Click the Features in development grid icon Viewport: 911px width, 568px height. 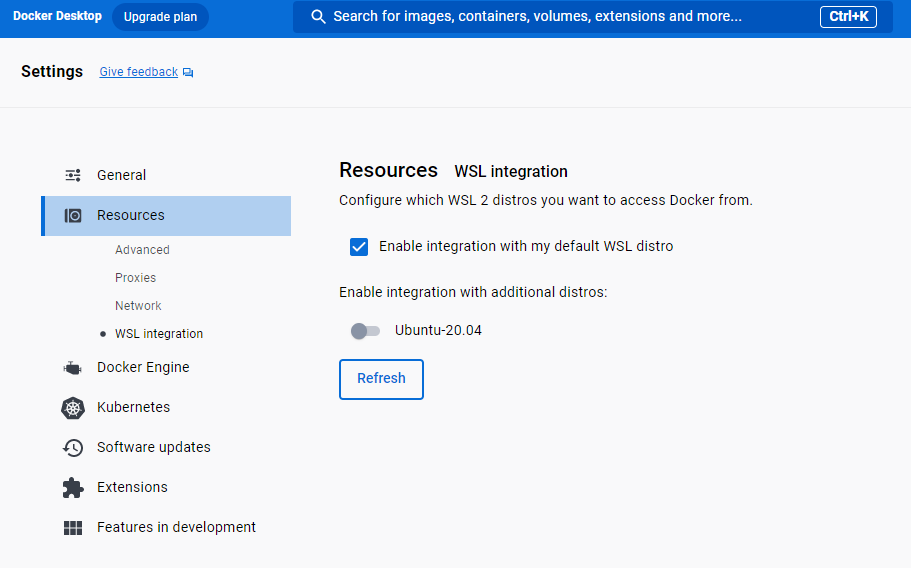click(73, 528)
